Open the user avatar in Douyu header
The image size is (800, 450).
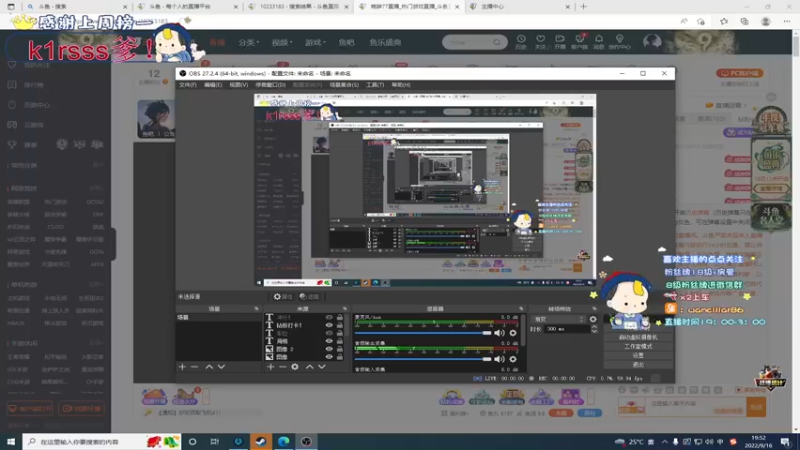(x=652, y=41)
